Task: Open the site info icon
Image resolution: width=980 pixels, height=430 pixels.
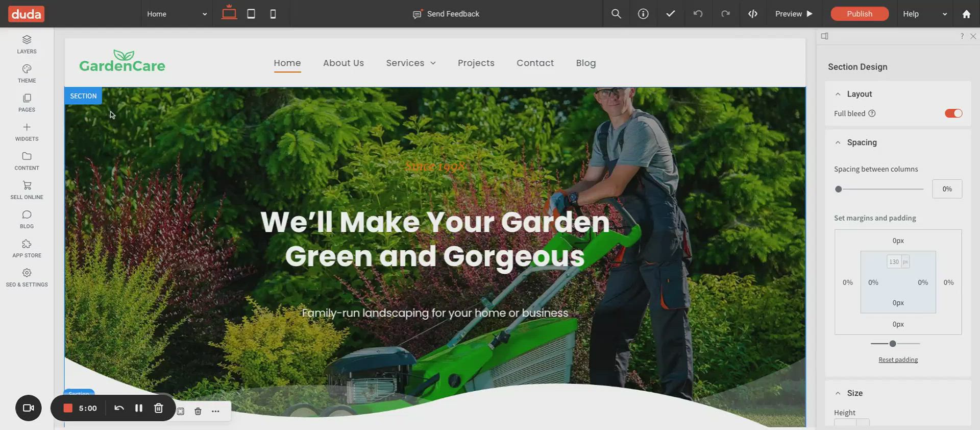Action: [643, 14]
